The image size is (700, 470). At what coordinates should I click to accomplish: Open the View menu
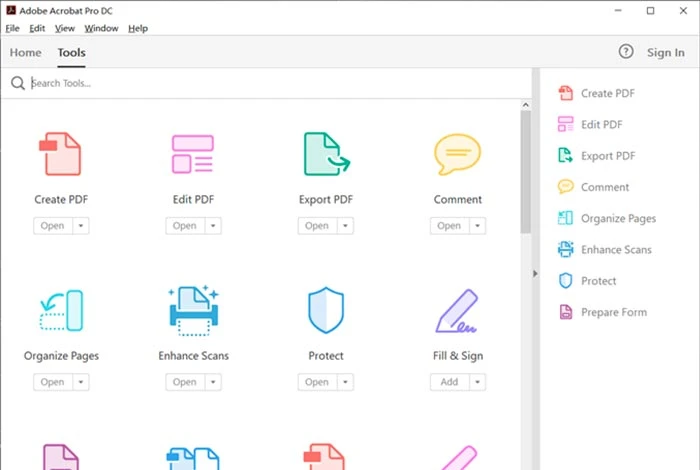65,29
